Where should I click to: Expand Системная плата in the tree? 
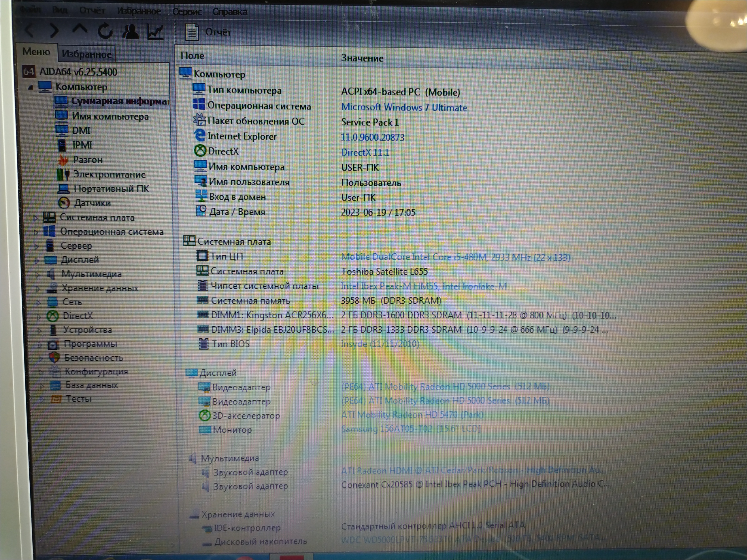(35, 218)
